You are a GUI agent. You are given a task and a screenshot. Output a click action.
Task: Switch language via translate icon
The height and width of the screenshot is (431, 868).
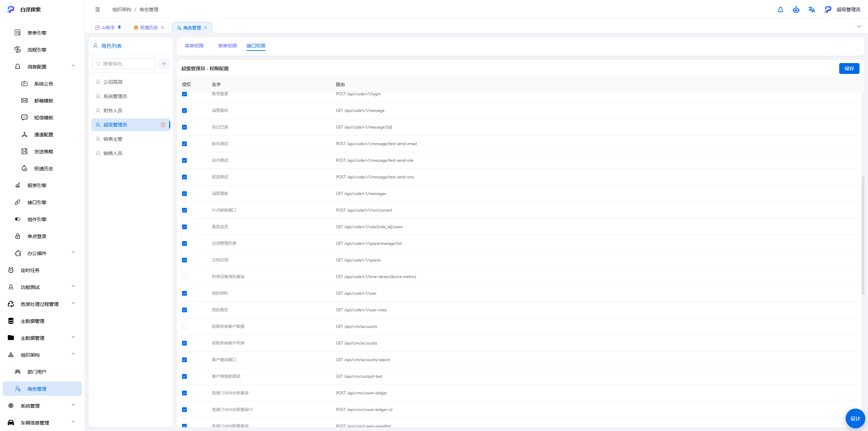click(x=812, y=9)
